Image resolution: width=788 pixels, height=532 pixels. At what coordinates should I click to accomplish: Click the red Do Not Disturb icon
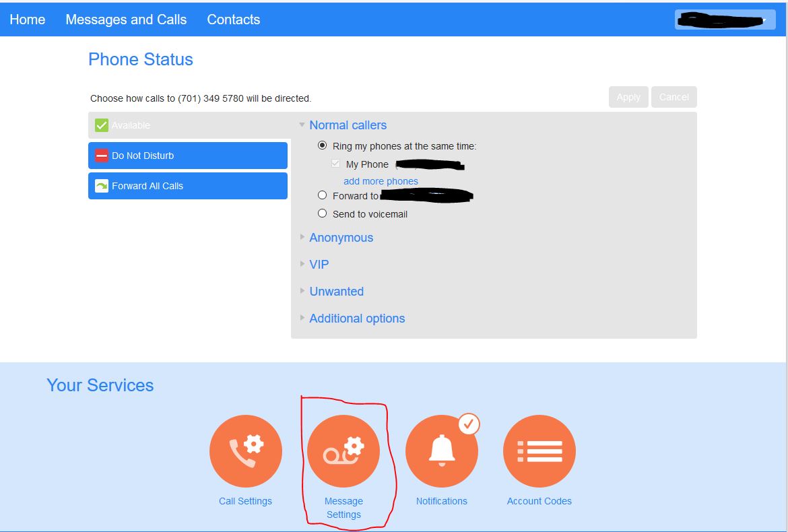click(102, 156)
